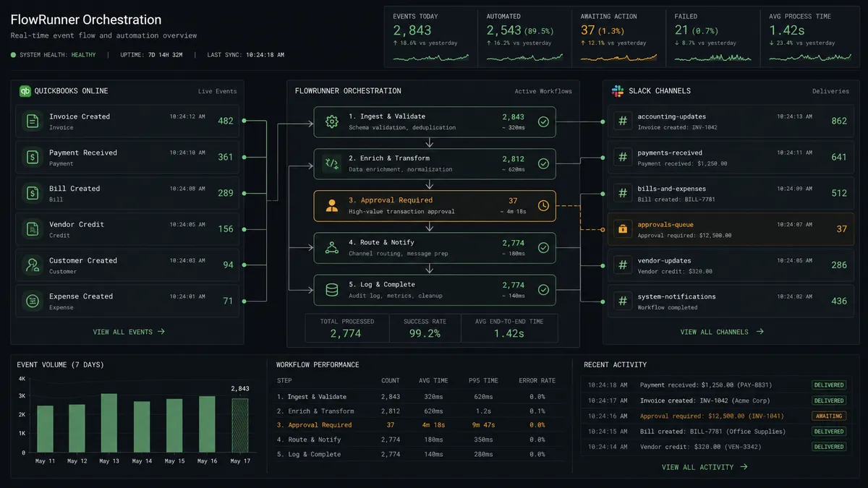868x488 pixels.
Task: Click the approvals-queue lock icon
Action: point(622,228)
